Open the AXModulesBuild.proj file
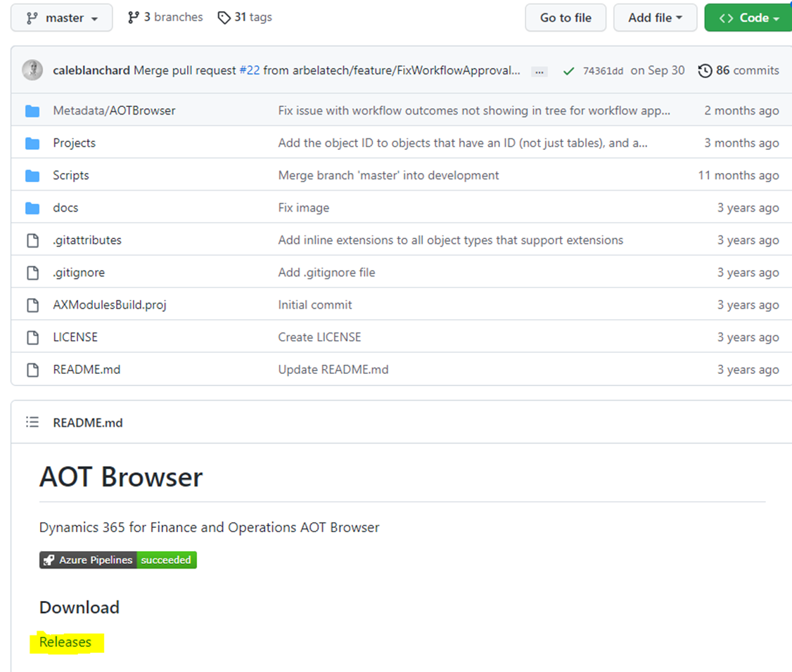Viewport: 792px width, 672px height. tap(110, 305)
